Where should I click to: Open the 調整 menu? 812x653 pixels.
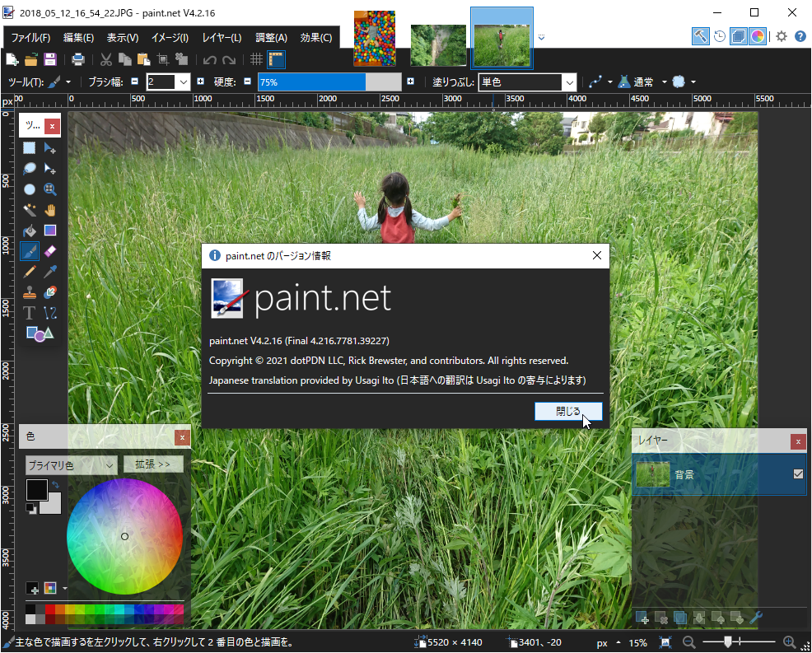coord(270,38)
